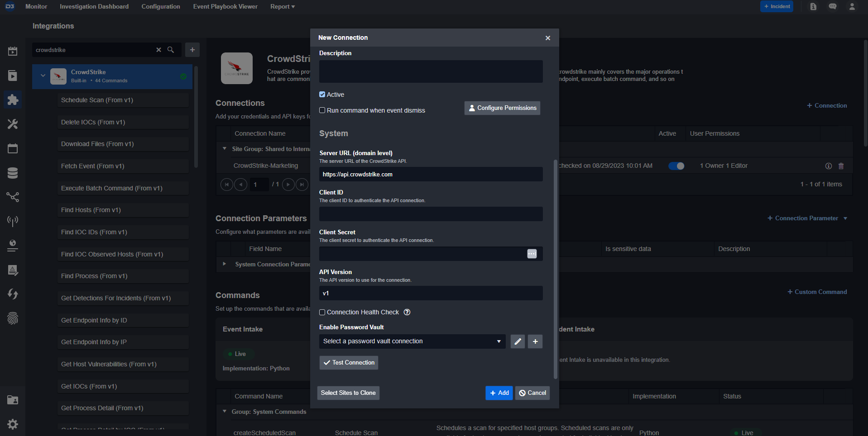Image resolution: width=868 pixels, height=436 pixels.
Task: Uncheck the Active checkbox
Action: 322,95
